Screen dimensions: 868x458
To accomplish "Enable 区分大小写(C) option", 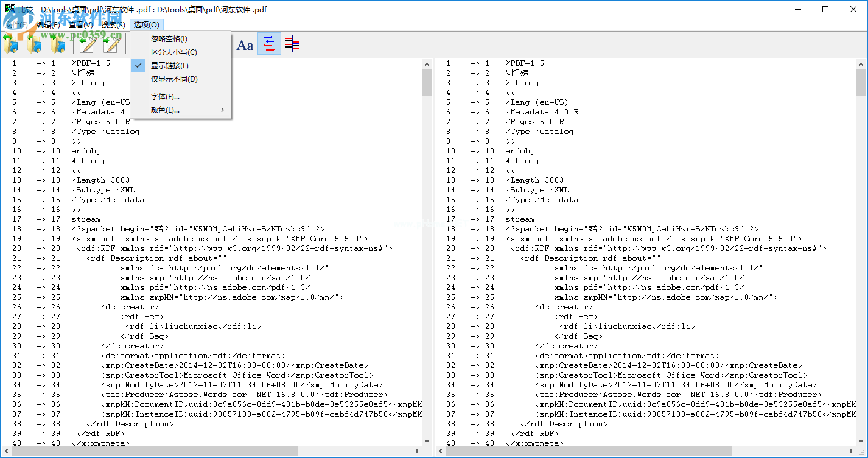I will pyautogui.click(x=181, y=52).
